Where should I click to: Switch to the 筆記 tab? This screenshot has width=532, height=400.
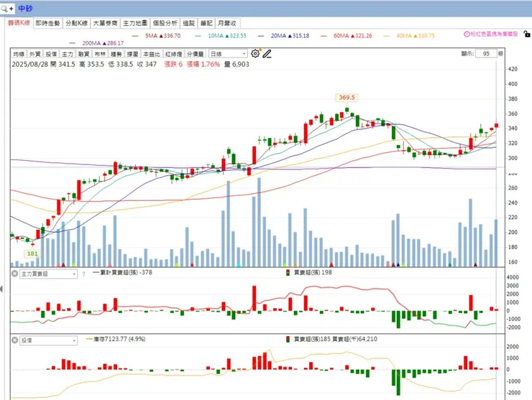(x=206, y=23)
